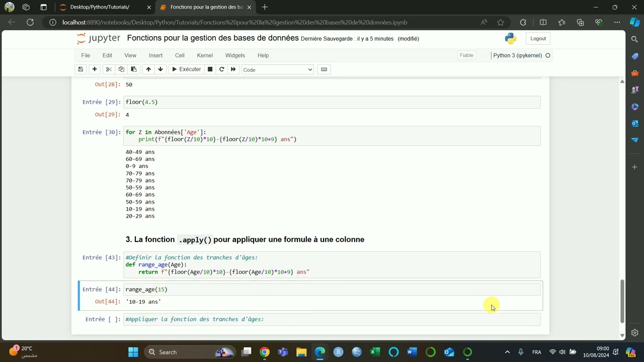
Task: Restart the kernel with the circular arrow icon
Action: pos(221,69)
